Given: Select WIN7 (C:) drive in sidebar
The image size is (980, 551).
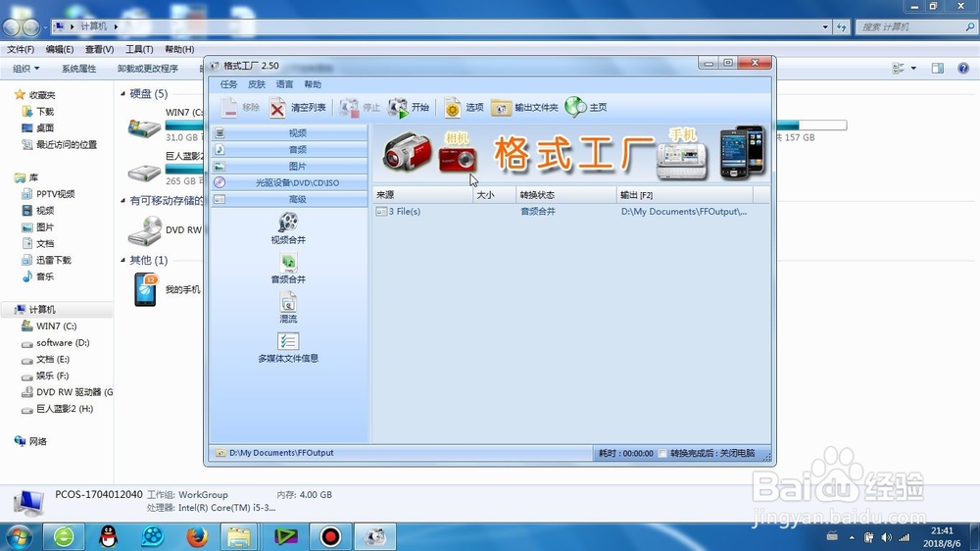Looking at the screenshot, I should pos(49,326).
